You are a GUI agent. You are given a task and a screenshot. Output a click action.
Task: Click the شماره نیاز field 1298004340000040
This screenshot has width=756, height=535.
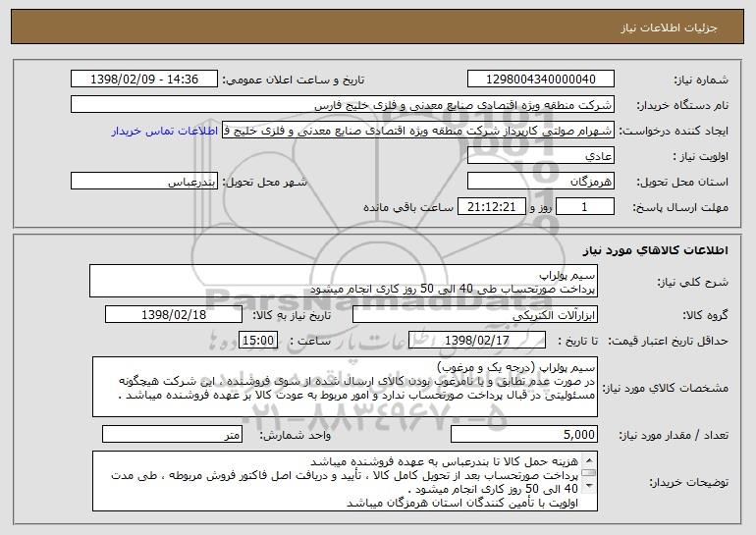point(540,79)
